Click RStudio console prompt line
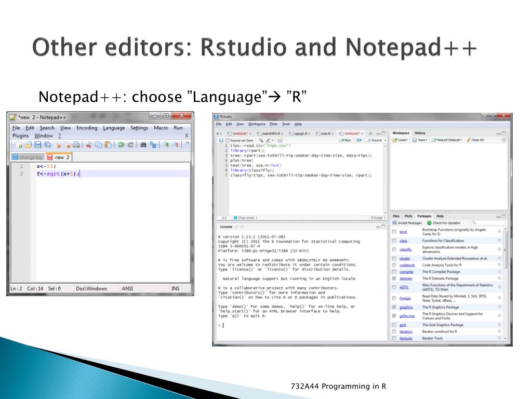The height and width of the screenshot is (399, 532). coord(301,325)
